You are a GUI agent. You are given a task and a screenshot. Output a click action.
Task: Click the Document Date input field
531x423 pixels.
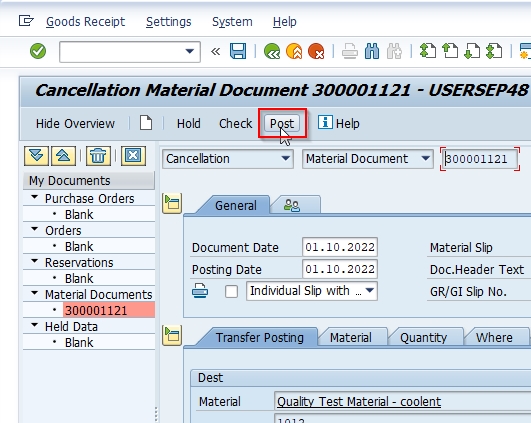click(x=340, y=247)
